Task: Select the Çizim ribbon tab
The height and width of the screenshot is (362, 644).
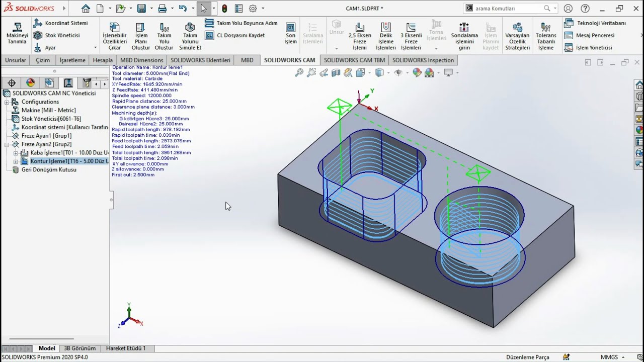Action: (43, 60)
